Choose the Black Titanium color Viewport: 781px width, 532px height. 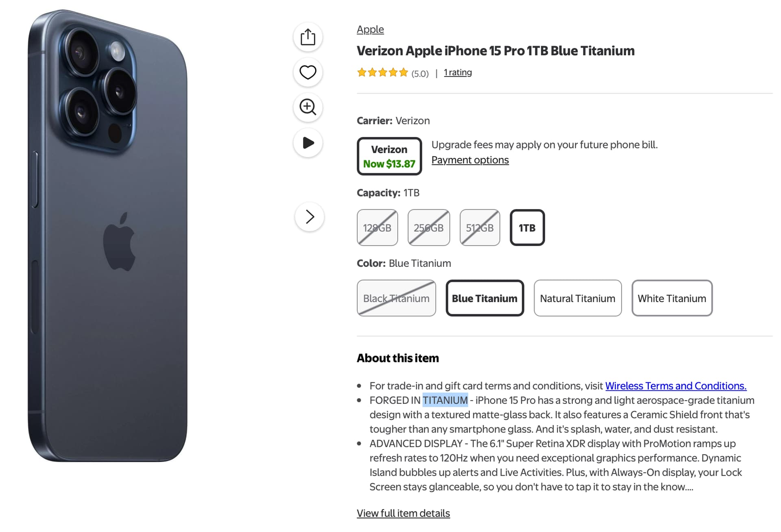396,298
